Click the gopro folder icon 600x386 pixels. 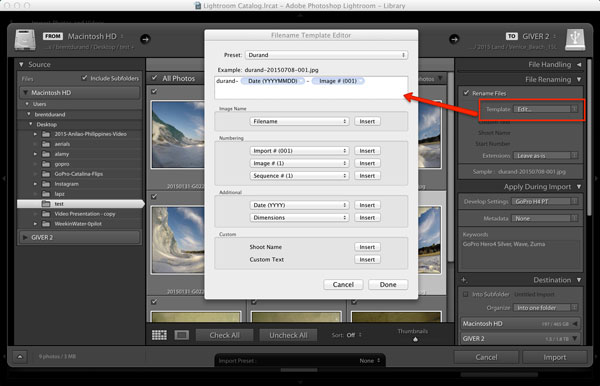coord(46,164)
